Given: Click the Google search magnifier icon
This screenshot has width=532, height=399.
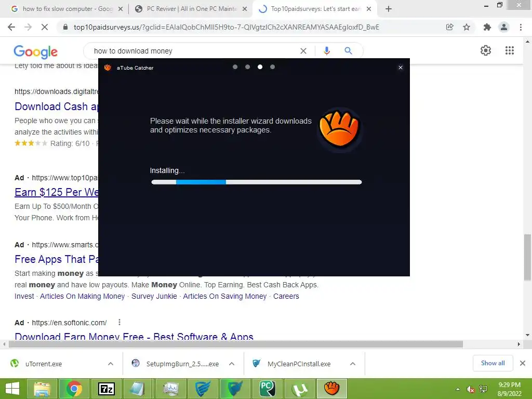Looking at the screenshot, I should [348, 51].
